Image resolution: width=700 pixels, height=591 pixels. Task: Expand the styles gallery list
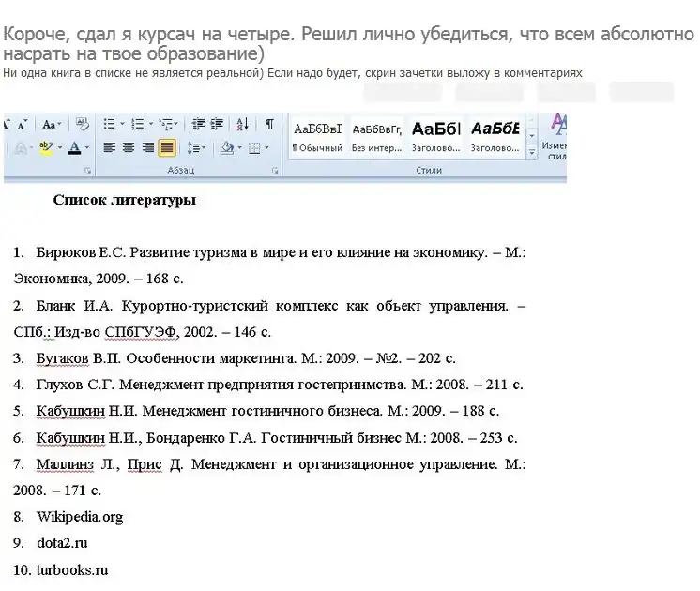532,154
